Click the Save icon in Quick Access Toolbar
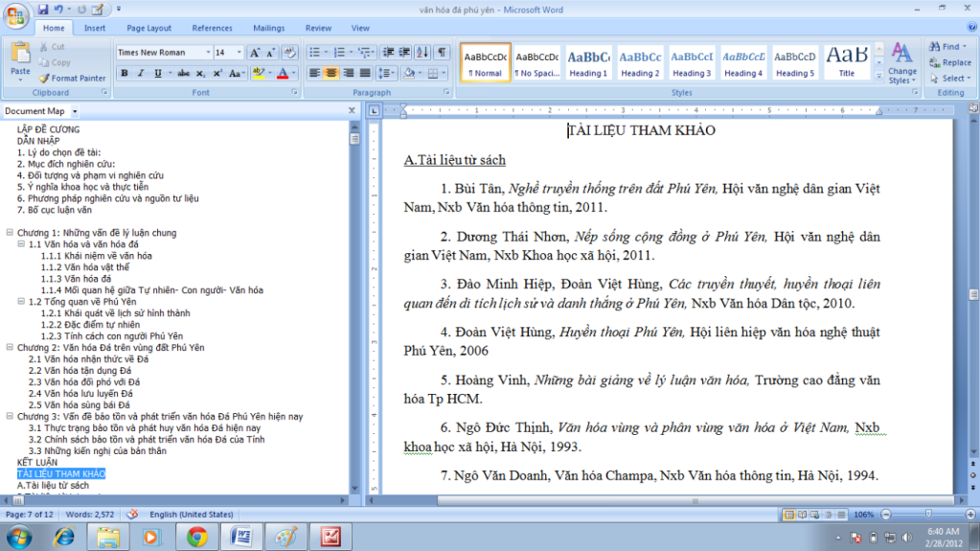 click(x=43, y=10)
